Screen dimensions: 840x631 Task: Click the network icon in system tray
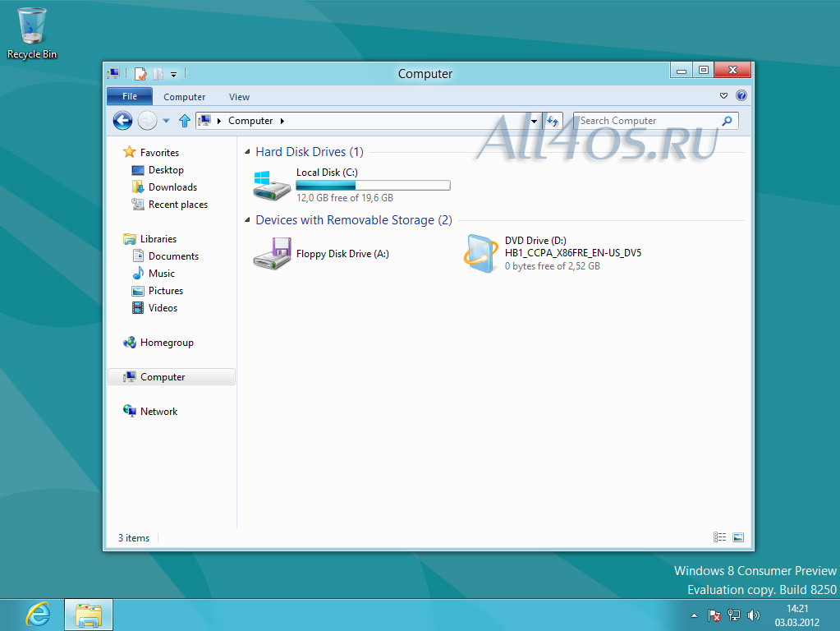click(734, 615)
